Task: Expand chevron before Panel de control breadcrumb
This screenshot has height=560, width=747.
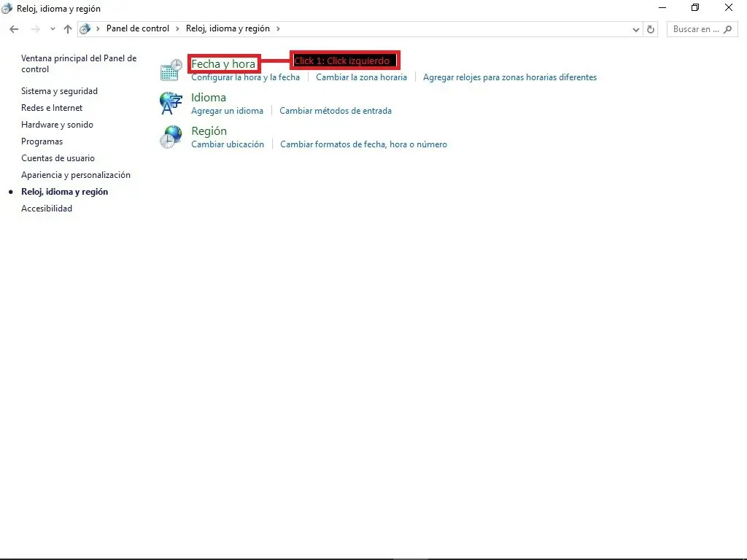Action: 98,28
